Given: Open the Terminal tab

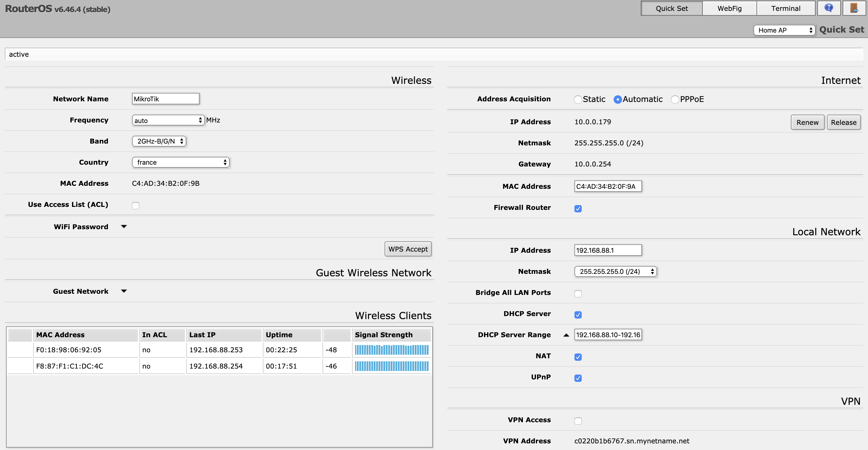Looking at the screenshot, I should (x=785, y=8).
